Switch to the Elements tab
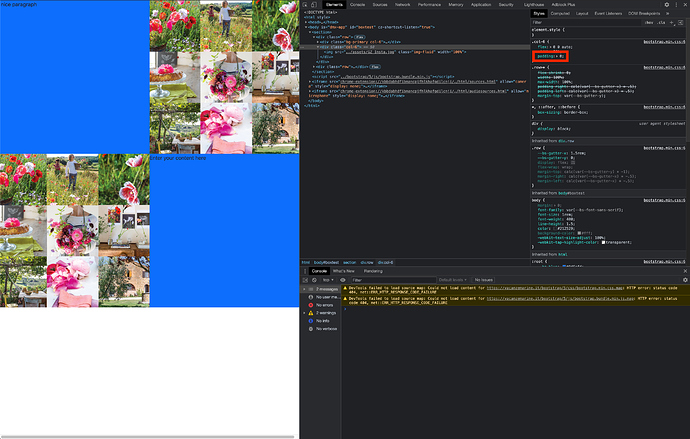 click(334, 4)
